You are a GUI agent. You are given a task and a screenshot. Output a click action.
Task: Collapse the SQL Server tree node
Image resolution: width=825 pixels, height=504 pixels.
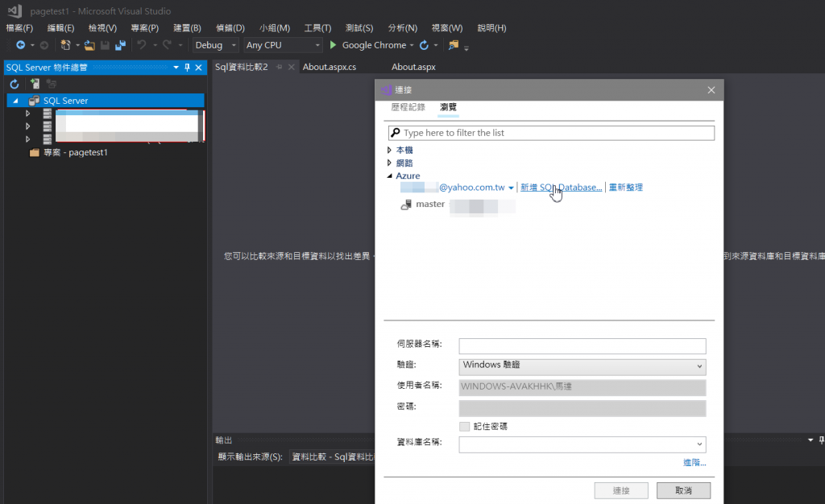coord(15,101)
